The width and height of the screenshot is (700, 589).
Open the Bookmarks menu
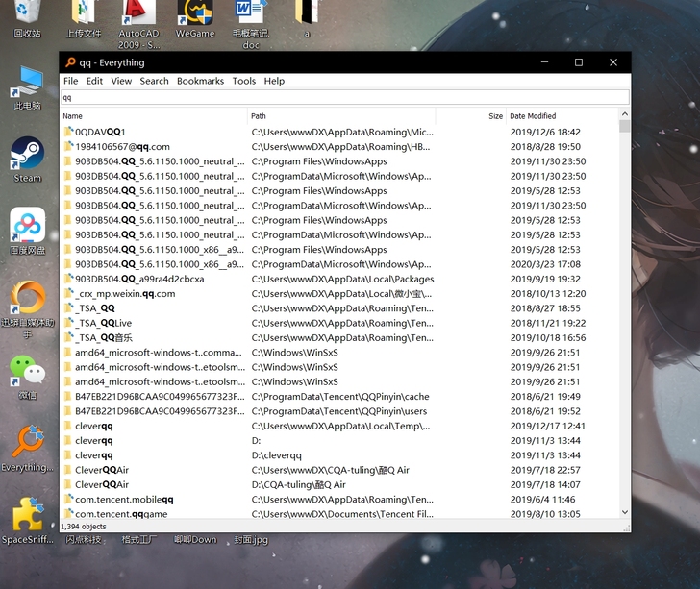click(x=200, y=81)
